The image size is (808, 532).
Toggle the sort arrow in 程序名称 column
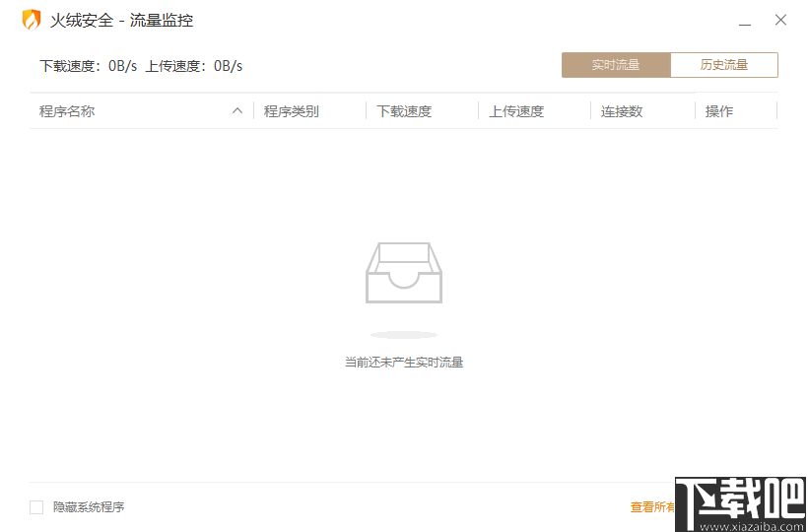237,110
